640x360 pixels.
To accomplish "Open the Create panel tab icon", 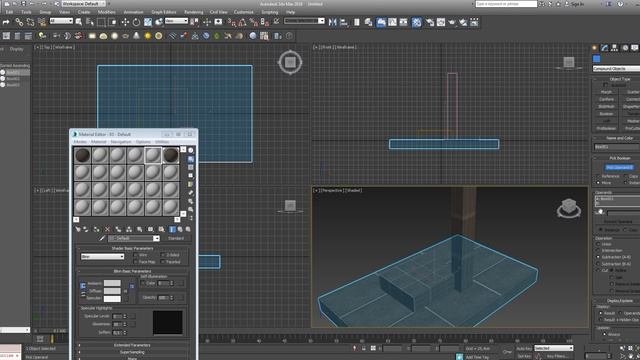I will click(595, 48).
